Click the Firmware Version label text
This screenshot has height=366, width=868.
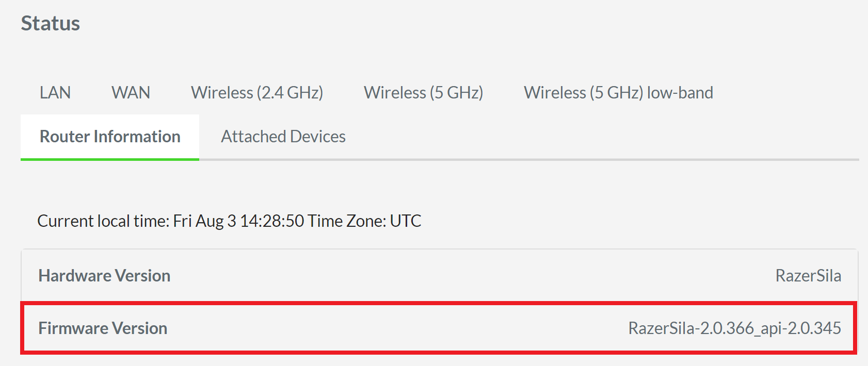coord(102,328)
